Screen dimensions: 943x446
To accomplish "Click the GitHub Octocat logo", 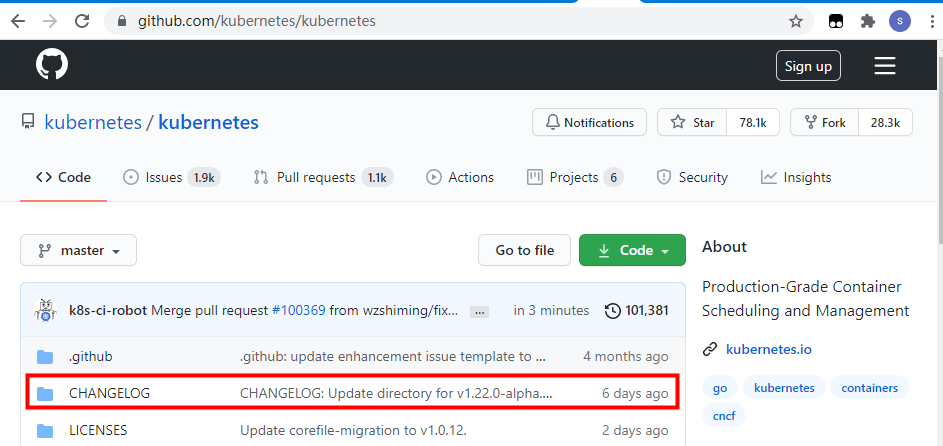I will click(x=52, y=65).
